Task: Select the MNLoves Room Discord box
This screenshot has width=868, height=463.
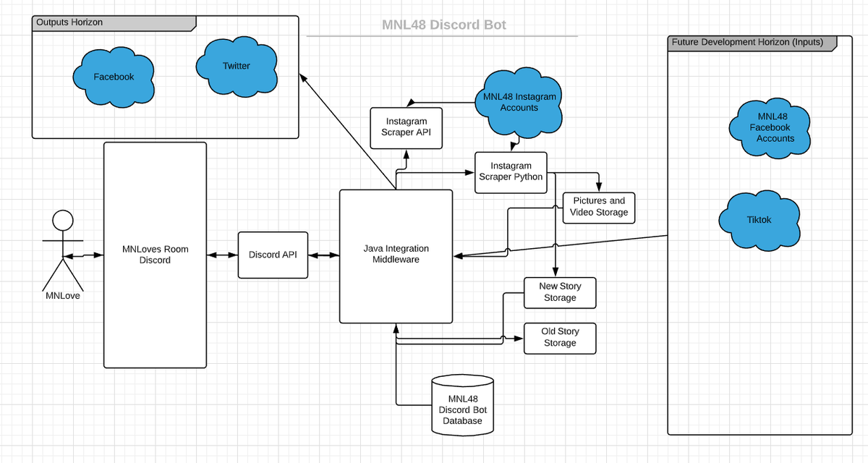Action: 155,255
